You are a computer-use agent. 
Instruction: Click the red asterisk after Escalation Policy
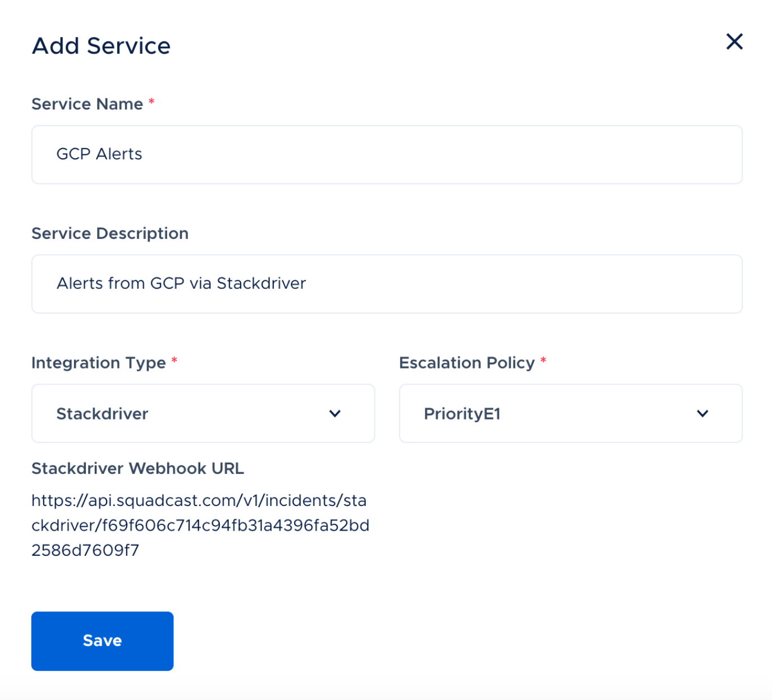(543, 361)
